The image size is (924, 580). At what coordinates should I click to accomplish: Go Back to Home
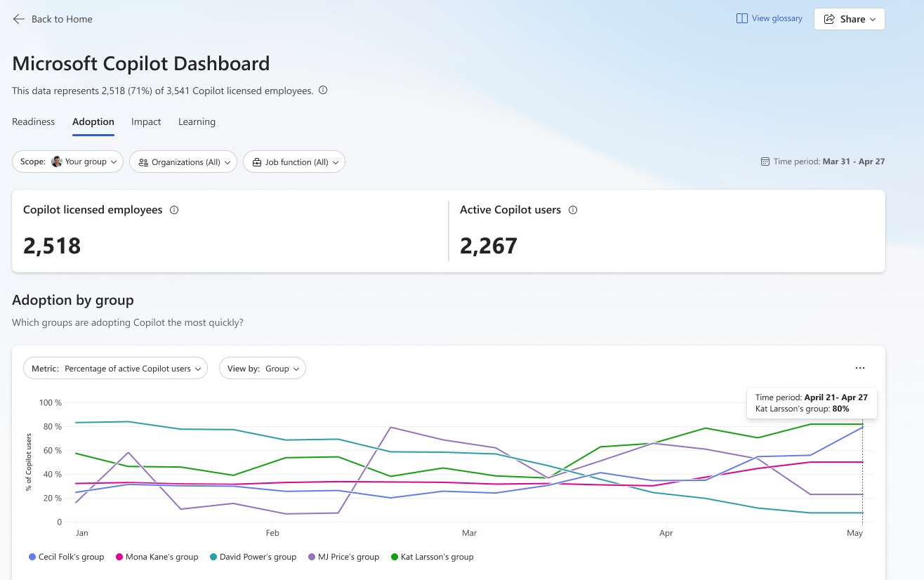click(53, 19)
